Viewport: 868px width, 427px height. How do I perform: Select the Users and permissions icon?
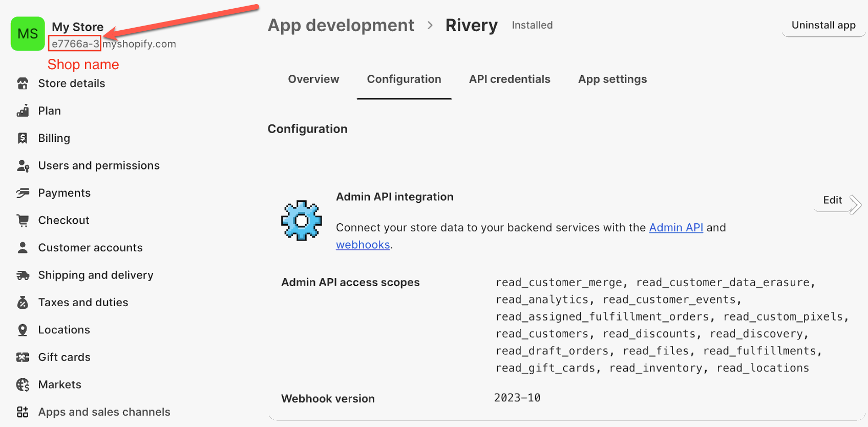pos(23,166)
